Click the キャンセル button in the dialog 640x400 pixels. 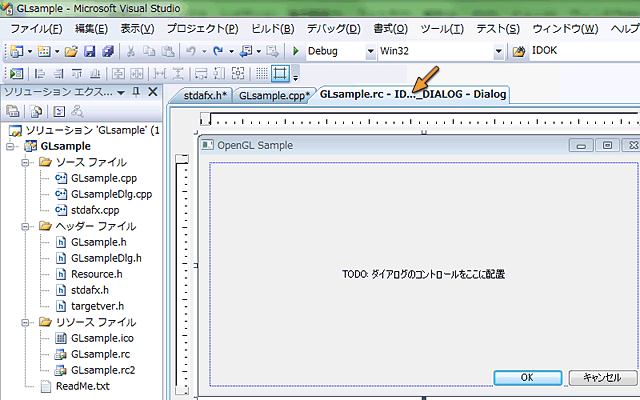(602, 378)
